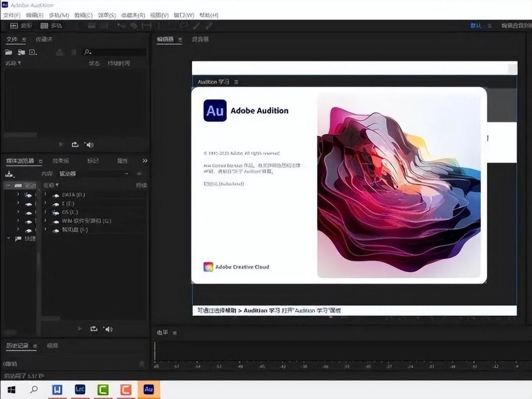This screenshot has width=532, height=399.
Task: Toggle Auto-play speaker icon in Media Browser panel
Action: point(108,329)
